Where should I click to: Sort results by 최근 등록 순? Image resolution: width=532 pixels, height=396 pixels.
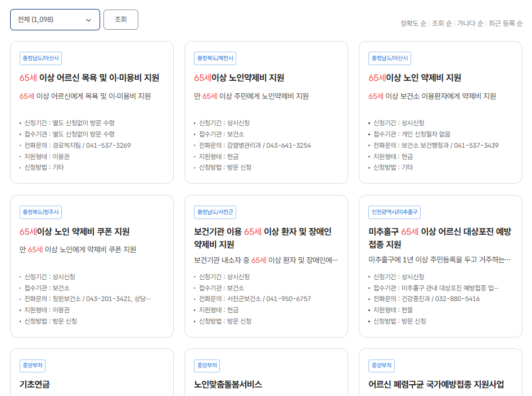click(x=506, y=24)
